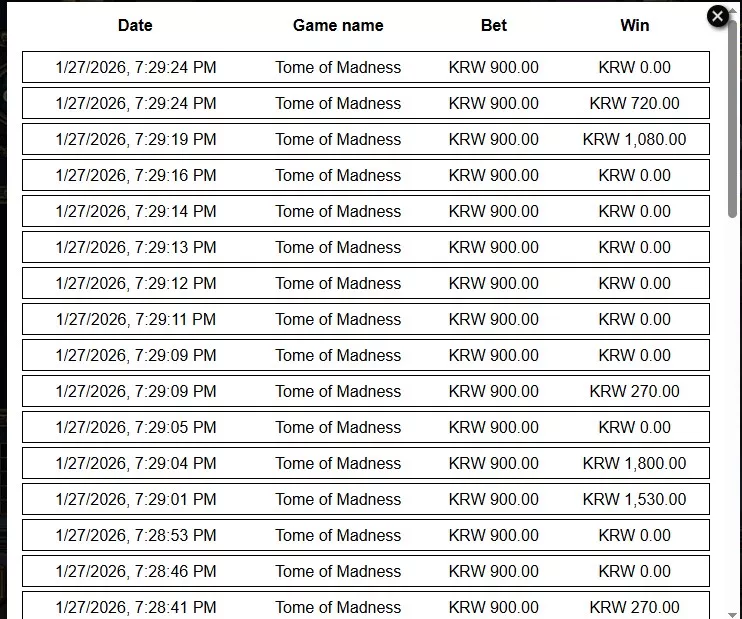Screen dimensions: 742x619
Task: Click the vertical scrollbar thumb
Action: [x=733, y=117]
